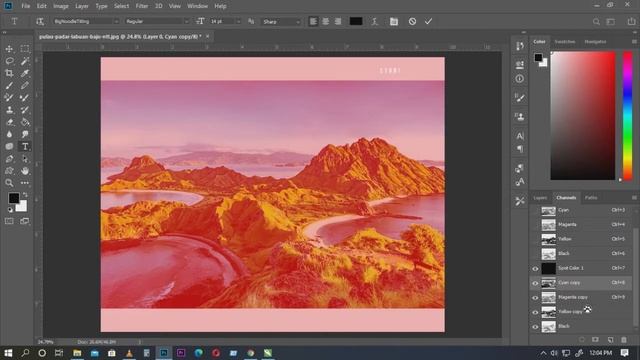This screenshot has width=640, height=360.
Task: Toggle visibility of bottom Black channel
Action: [535, 327]
